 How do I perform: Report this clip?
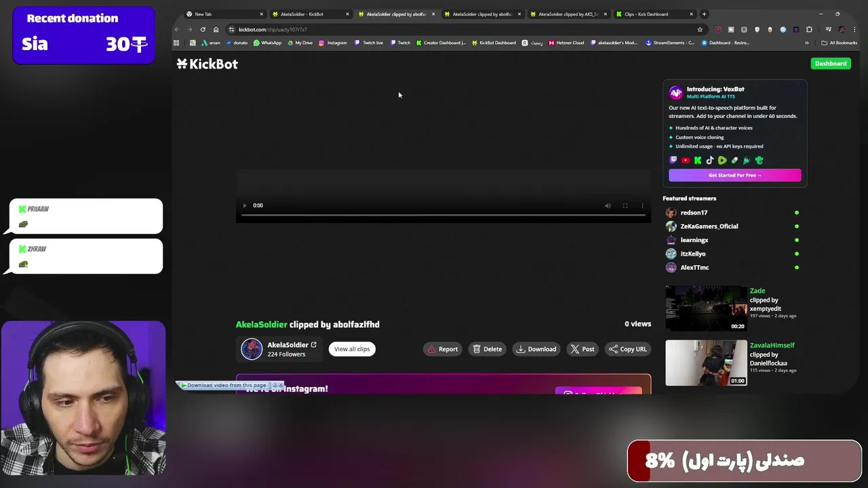[x=442, y=349]
